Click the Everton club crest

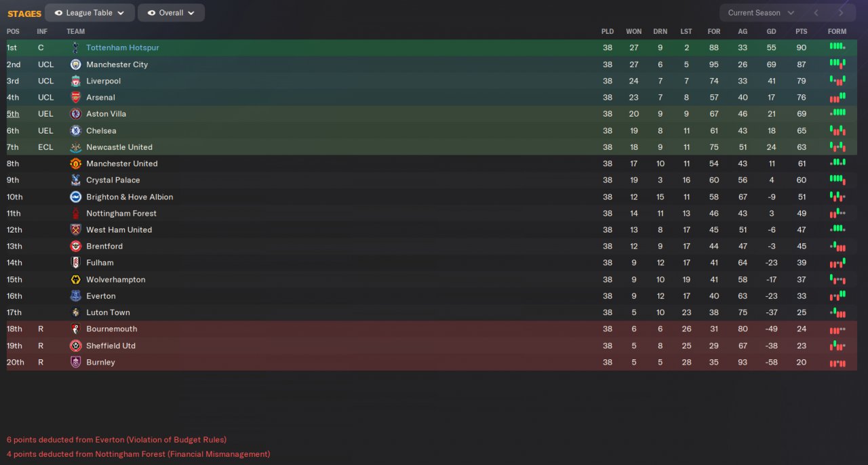[x=75, y=296]
